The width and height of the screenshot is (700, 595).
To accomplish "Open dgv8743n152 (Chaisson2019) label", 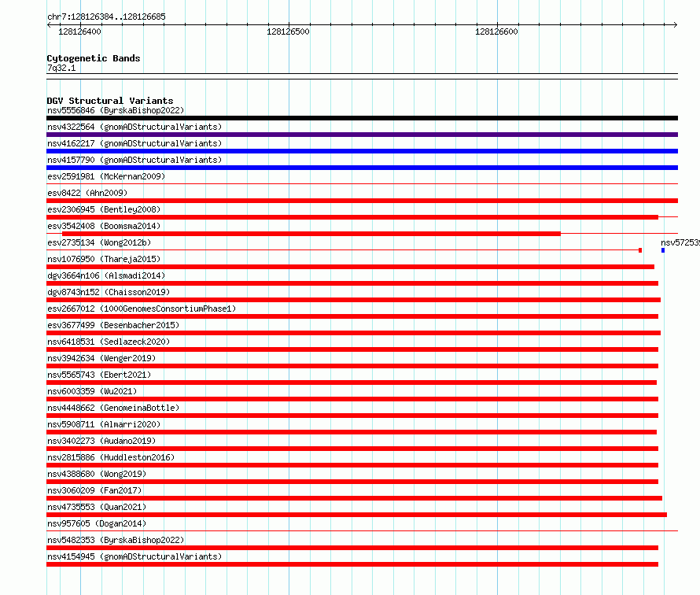I will (x=109, y=292).
